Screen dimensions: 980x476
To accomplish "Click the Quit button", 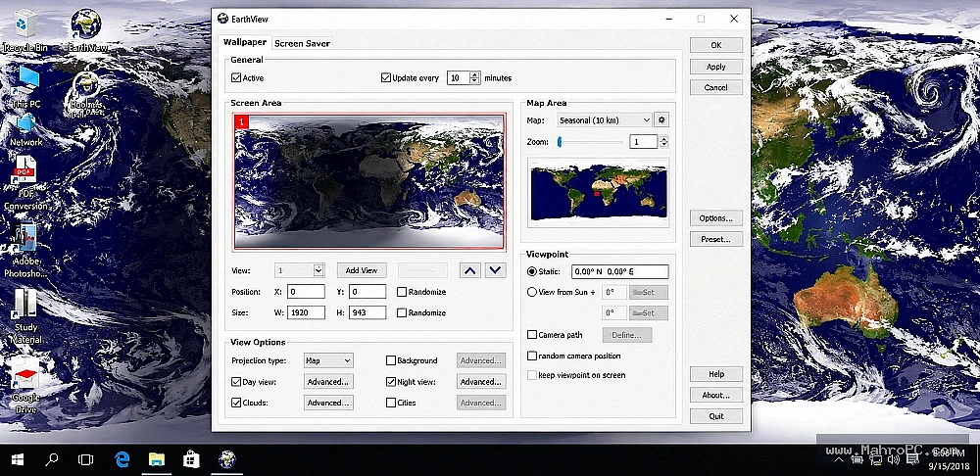I will pos(716,416).
